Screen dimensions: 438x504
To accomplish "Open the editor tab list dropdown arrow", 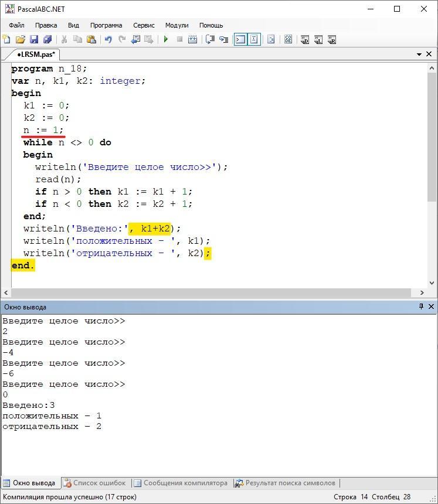I will point(419,55).
